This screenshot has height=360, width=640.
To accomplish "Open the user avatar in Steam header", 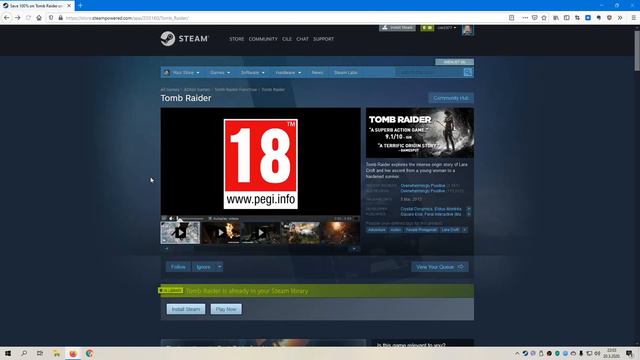I will tap(467, 30).
